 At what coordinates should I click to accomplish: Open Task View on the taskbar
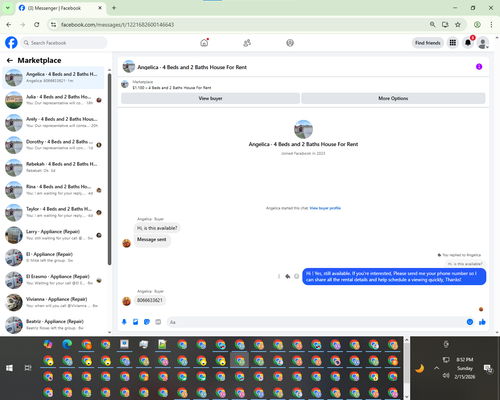(x=28, y=368)
